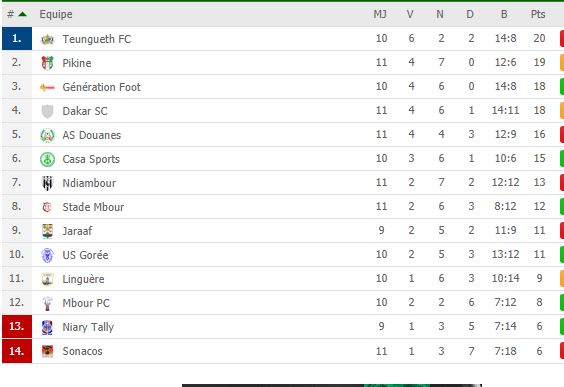Click the AS Douanes club crest icon
Image resolution: width=564 pixels, height=387 pixels.
pyautogui.click(x=47, y=135)
